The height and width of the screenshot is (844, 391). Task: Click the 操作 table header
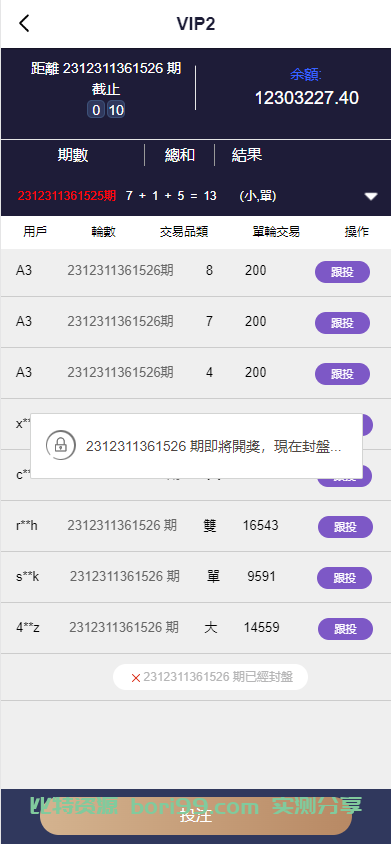[357, 232]
